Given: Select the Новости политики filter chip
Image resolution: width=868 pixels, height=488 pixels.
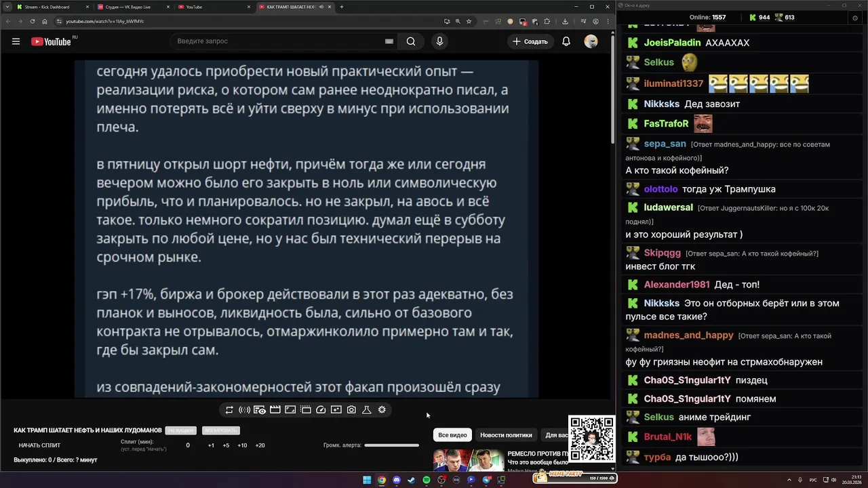Looking at the screenshot, I should 506,435.
